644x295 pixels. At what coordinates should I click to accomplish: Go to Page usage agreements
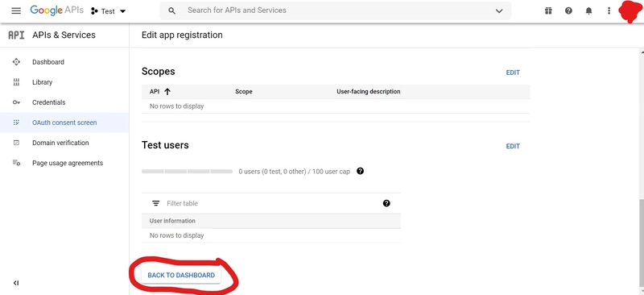(68, 163)
